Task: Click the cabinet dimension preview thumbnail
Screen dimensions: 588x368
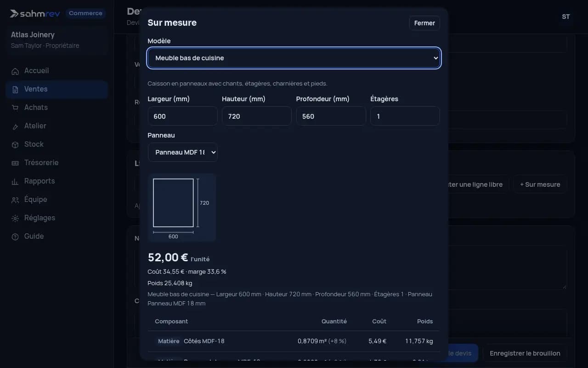Action: pos(182,207)
